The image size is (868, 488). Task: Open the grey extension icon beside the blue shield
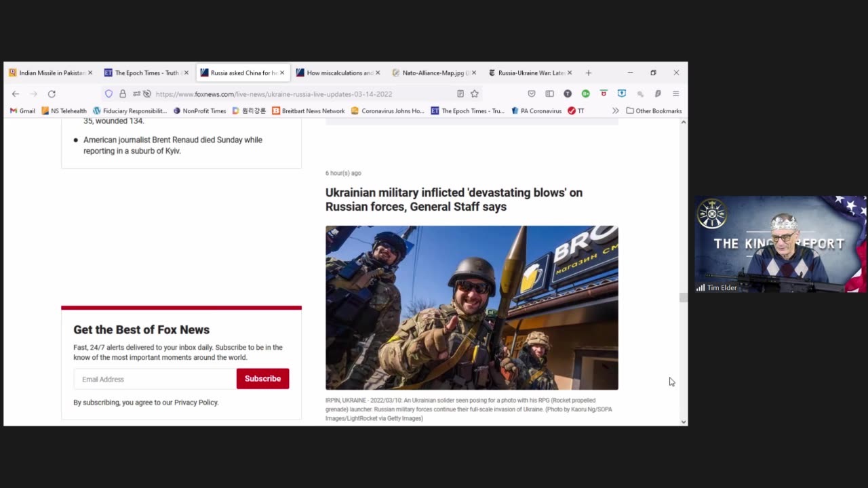pyautogui.click(x=639, y=94)
